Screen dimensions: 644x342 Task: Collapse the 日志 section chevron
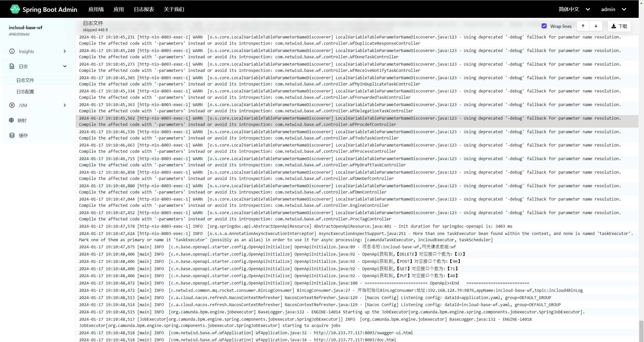click(x=65, y=66)
